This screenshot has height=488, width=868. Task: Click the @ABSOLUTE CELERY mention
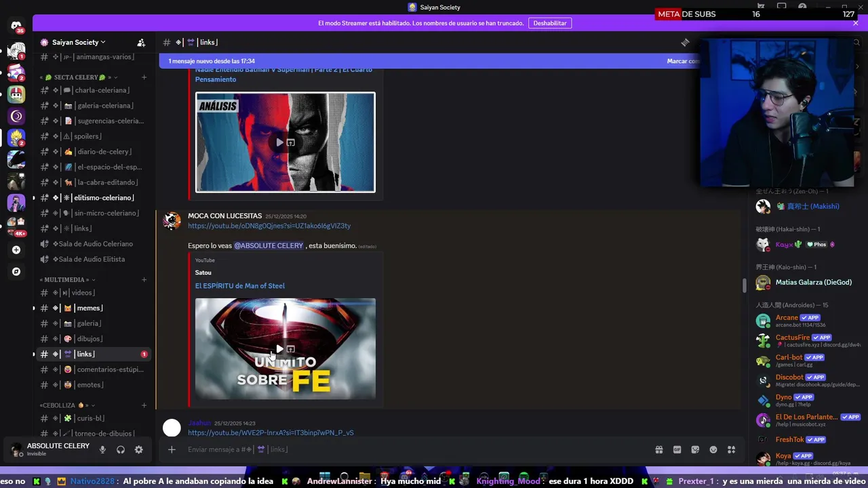pyautogui.click(x=269, y=245)
